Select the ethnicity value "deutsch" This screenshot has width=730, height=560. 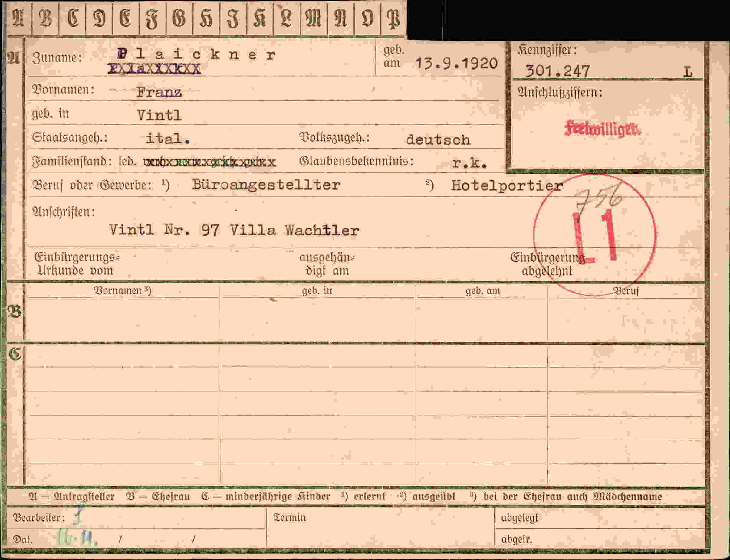(x=438, y=140)
